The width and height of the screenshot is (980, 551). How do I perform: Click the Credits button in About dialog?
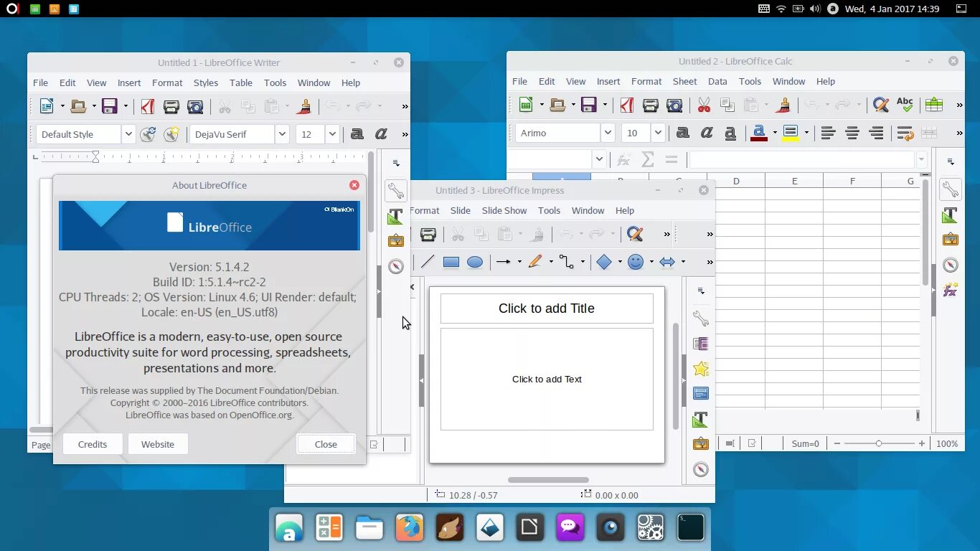click(93, 444)
